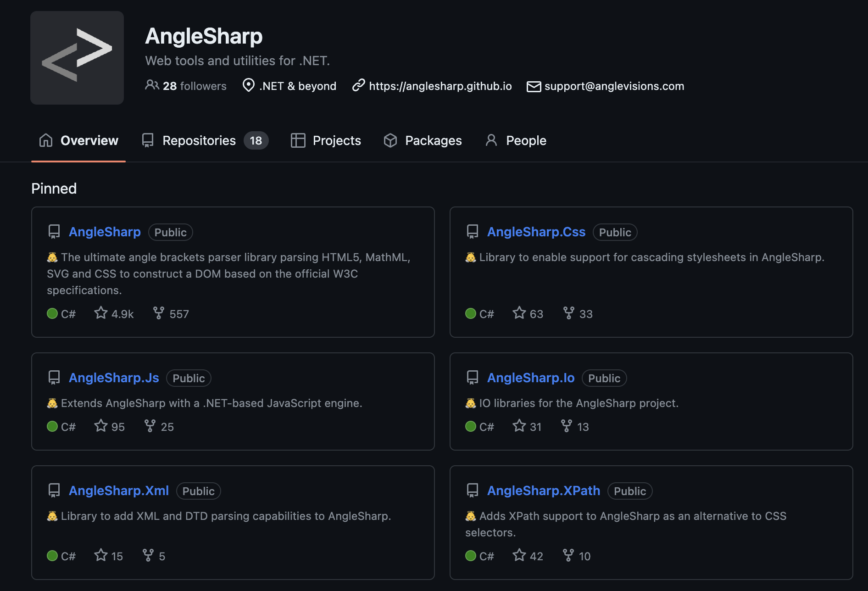Click the "AngleSharp" organization heading
Screen dimensions: 868x591
[x=204, y=36]
